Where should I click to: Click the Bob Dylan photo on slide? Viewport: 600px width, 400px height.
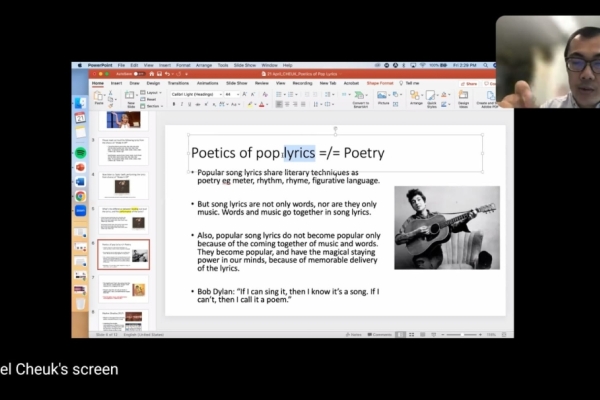click(447, 227)
